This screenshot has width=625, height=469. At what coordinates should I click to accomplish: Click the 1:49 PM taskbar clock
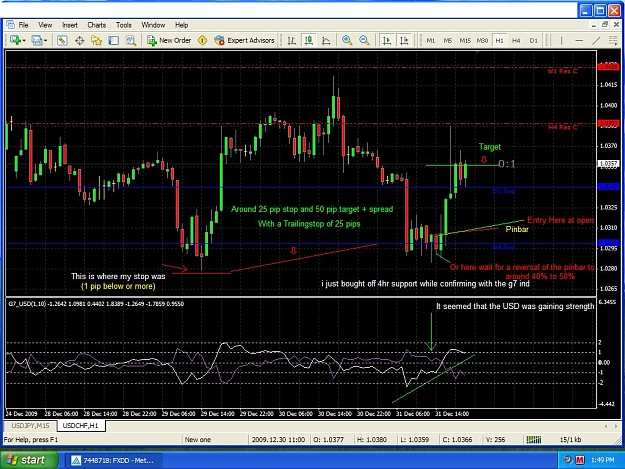602,460
